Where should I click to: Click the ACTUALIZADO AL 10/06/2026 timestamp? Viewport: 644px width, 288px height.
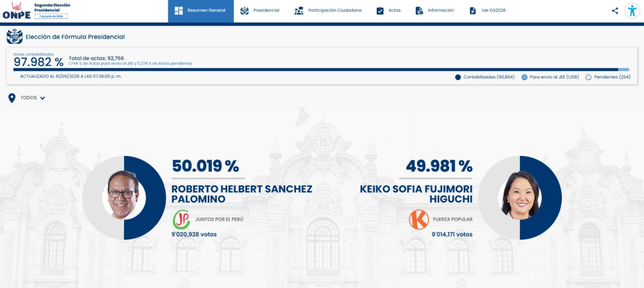click(71, 76)
